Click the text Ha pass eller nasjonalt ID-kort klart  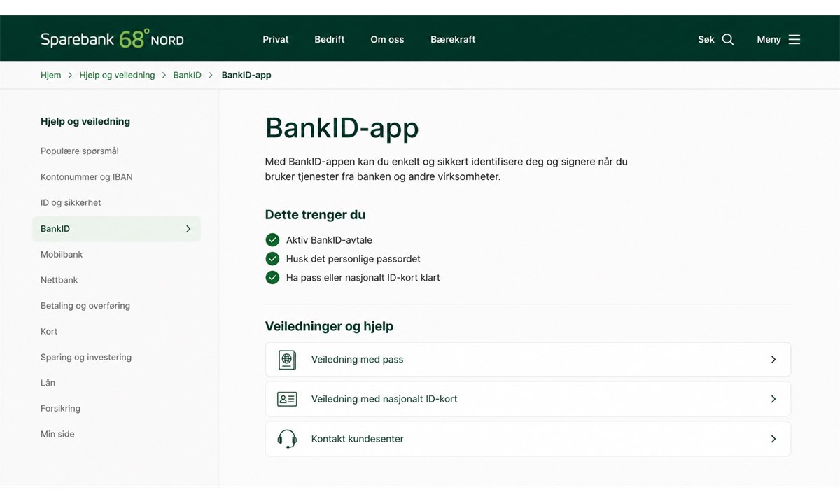click(363, 278)
